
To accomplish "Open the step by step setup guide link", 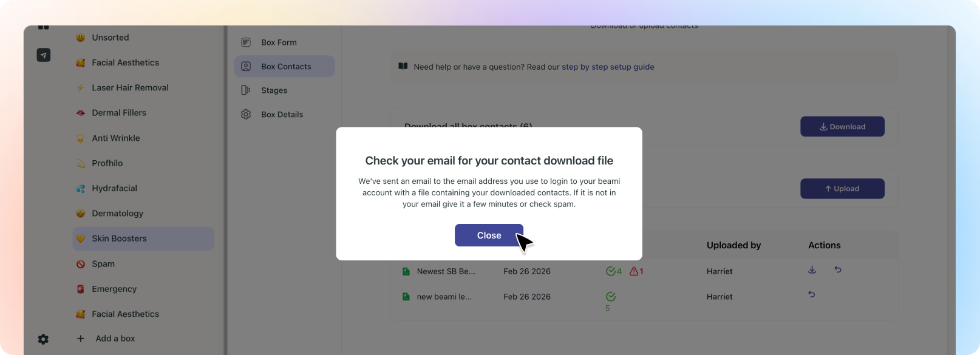I will 608,67.
